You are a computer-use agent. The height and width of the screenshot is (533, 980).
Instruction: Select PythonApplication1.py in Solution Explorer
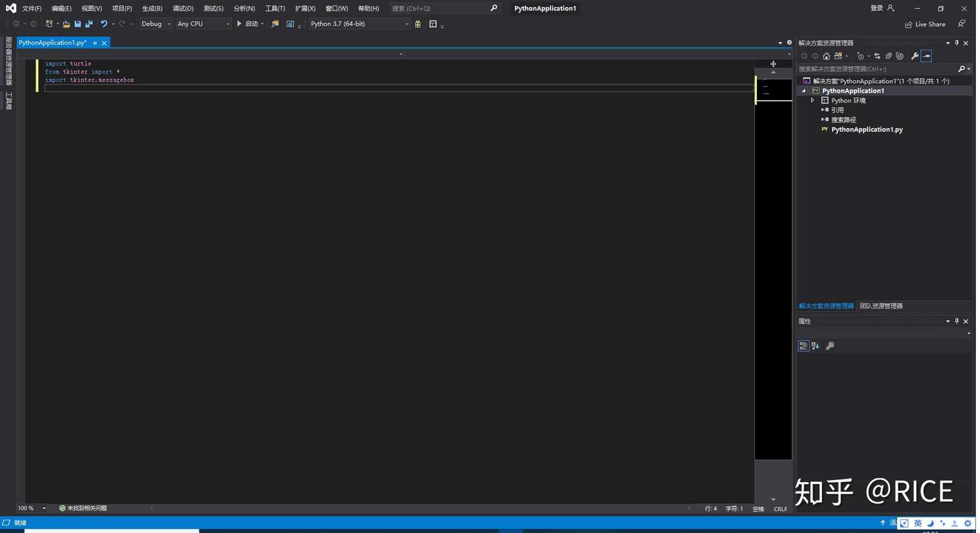(867, 129)
